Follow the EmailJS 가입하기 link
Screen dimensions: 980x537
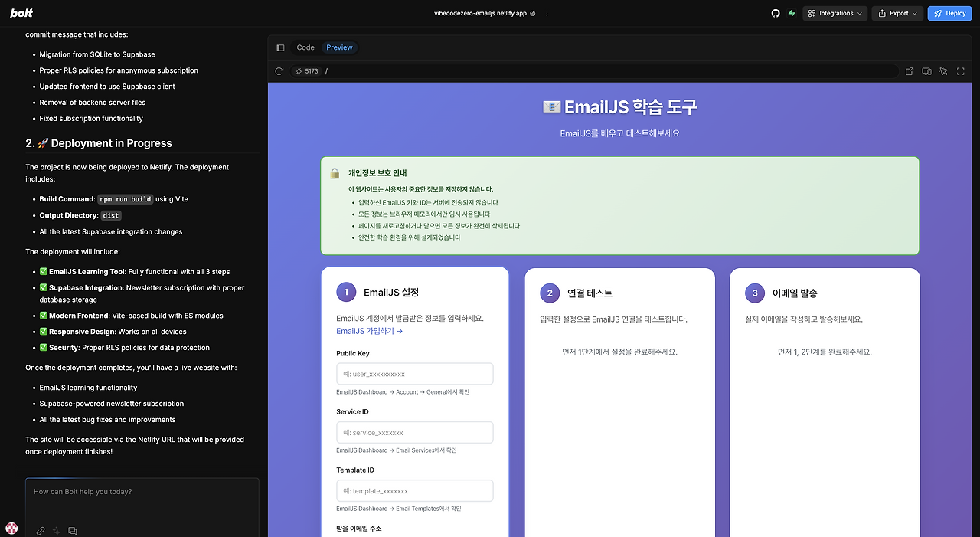click(369, 331)
